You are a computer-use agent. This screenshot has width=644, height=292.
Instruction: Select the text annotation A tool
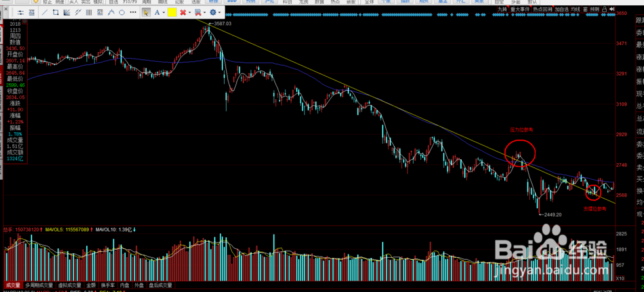(x=157, y=12)
